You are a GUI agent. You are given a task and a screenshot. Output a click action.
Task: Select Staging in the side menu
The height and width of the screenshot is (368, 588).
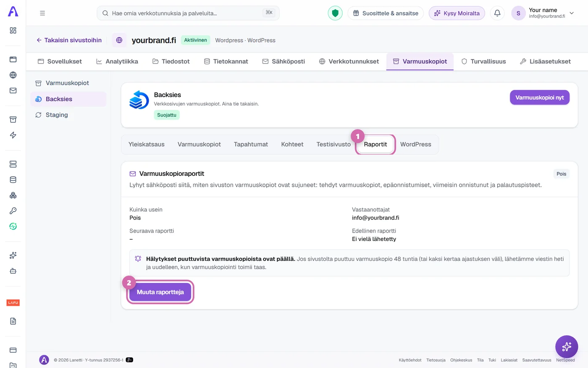click(68, 115)
